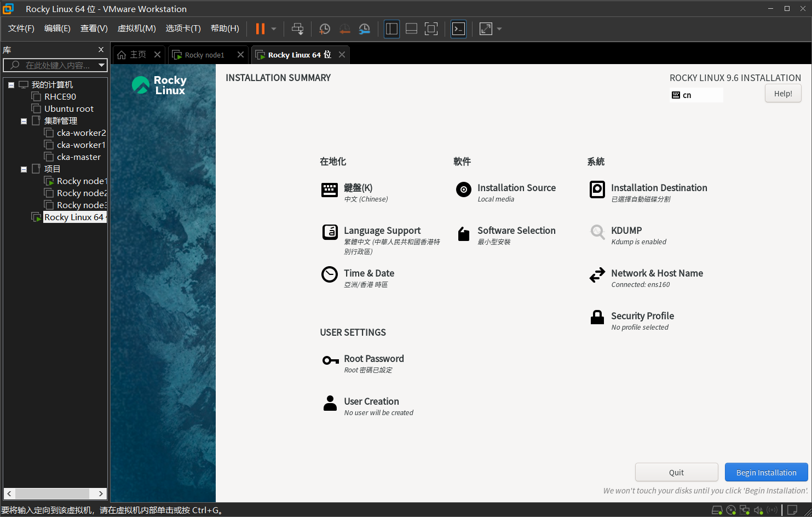
Task: Toggle the console view icon
Action: (458, 29)
